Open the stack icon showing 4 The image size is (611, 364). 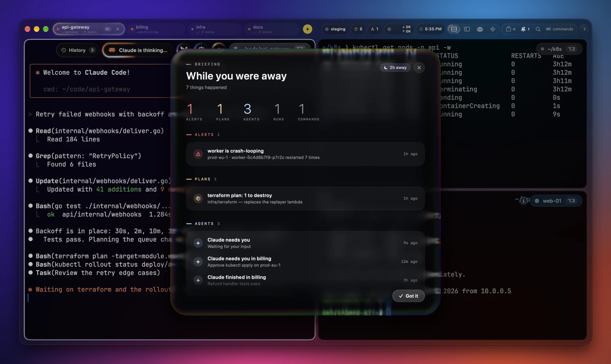coord(510,29)
